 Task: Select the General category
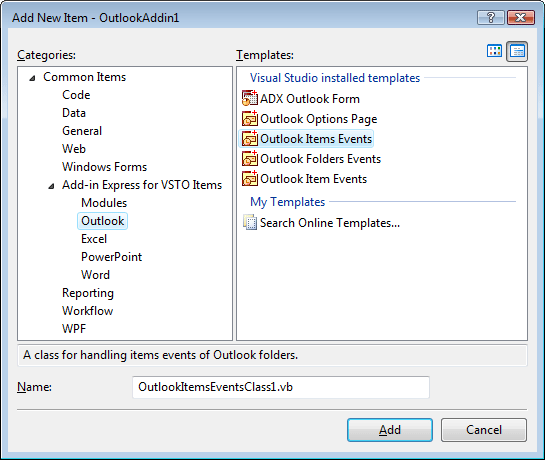coord(82,131)
